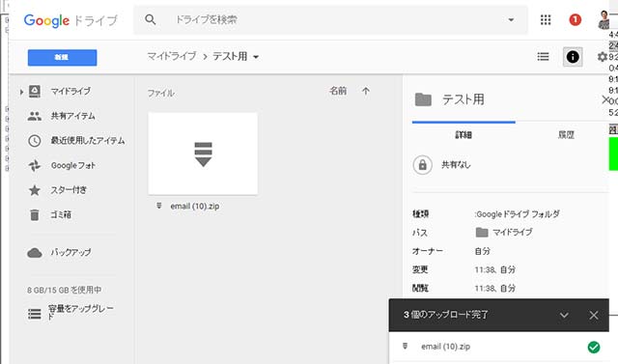
Task: Toggle the details info panel button
Action: pyautogui.click(x=573, y=57)
